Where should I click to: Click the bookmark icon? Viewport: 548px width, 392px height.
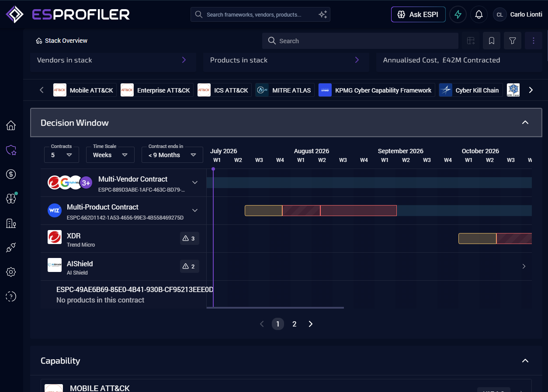492,41
